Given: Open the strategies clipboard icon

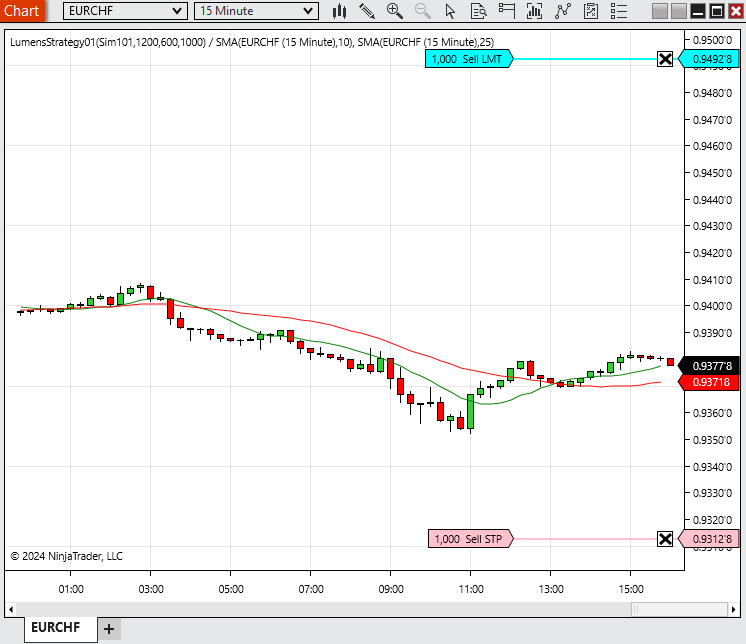Looking at the screenshot, I should (x=591, y=11).
